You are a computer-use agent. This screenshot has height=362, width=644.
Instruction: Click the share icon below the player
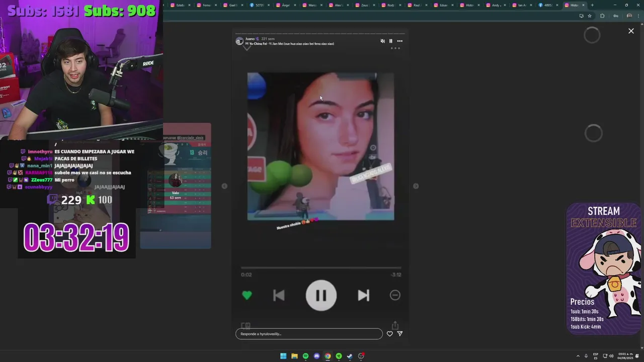pos(395,325)
